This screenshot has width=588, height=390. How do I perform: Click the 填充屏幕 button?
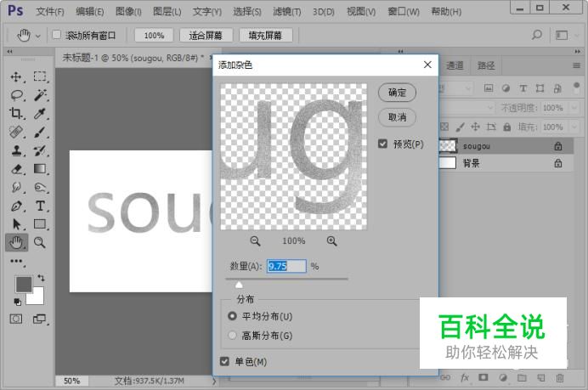(x=265, y=35)
